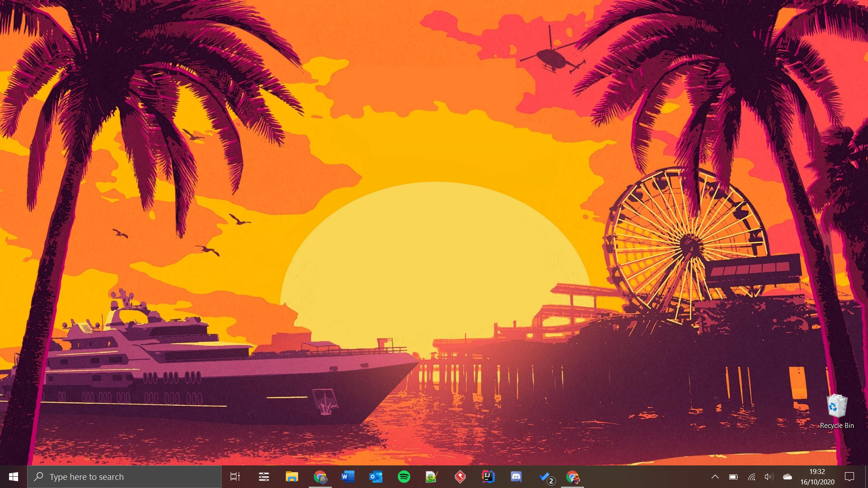Open the volume control in tray
Image resolution: width=868 pixels, height=488 pixels.
tap(769, 477)
